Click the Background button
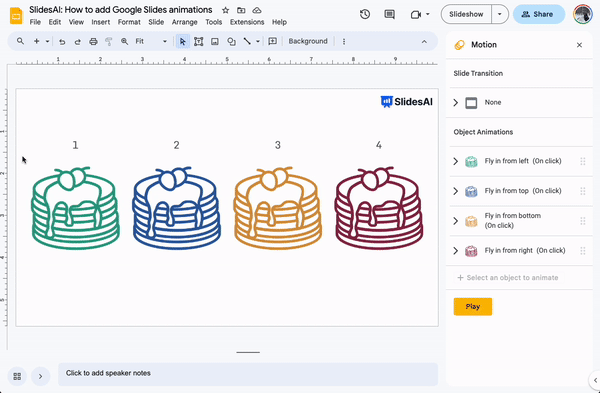The height and width of the screenshot is (393, 600). coord(308,41)
